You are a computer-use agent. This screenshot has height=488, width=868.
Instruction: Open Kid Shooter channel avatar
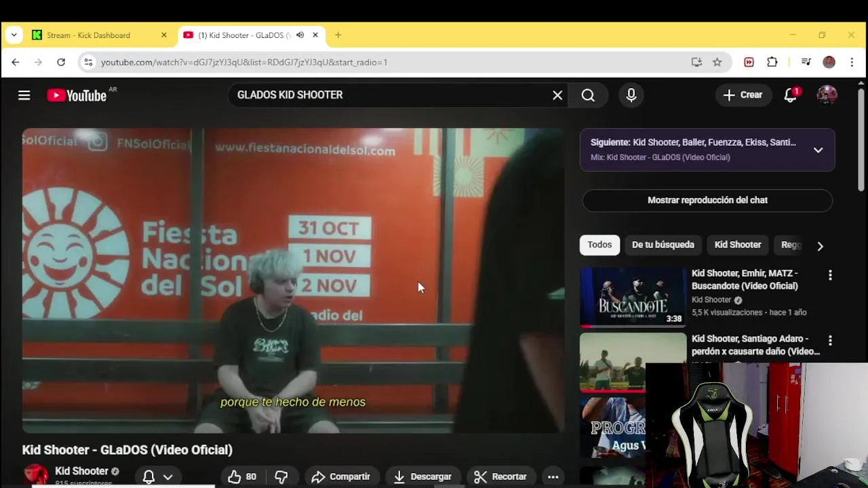click(x=35, y=475)
